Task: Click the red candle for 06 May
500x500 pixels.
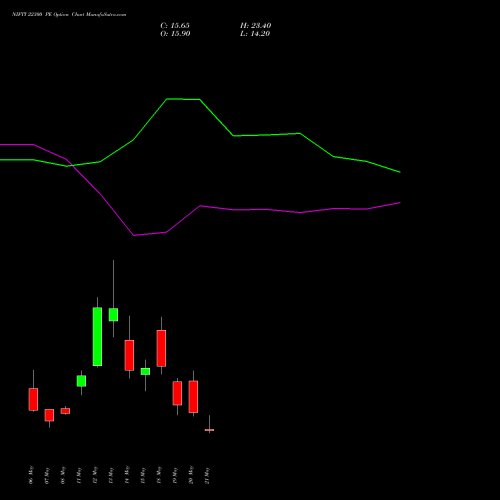Action: 33,399
